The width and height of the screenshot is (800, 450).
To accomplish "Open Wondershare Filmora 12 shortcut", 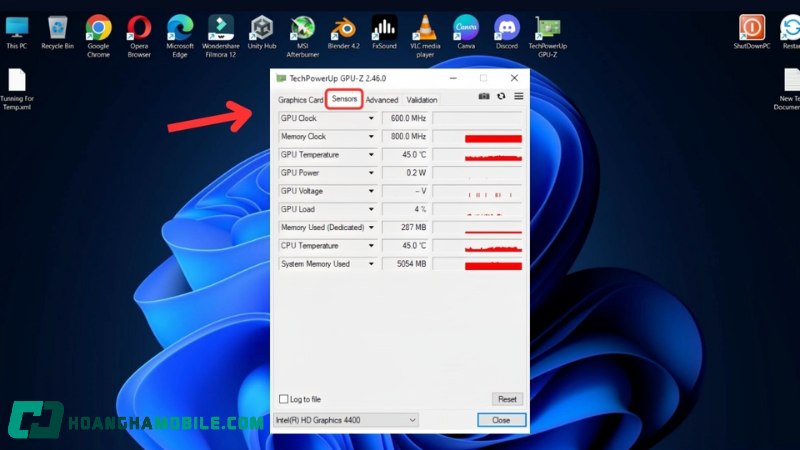I will coord(221,36).
